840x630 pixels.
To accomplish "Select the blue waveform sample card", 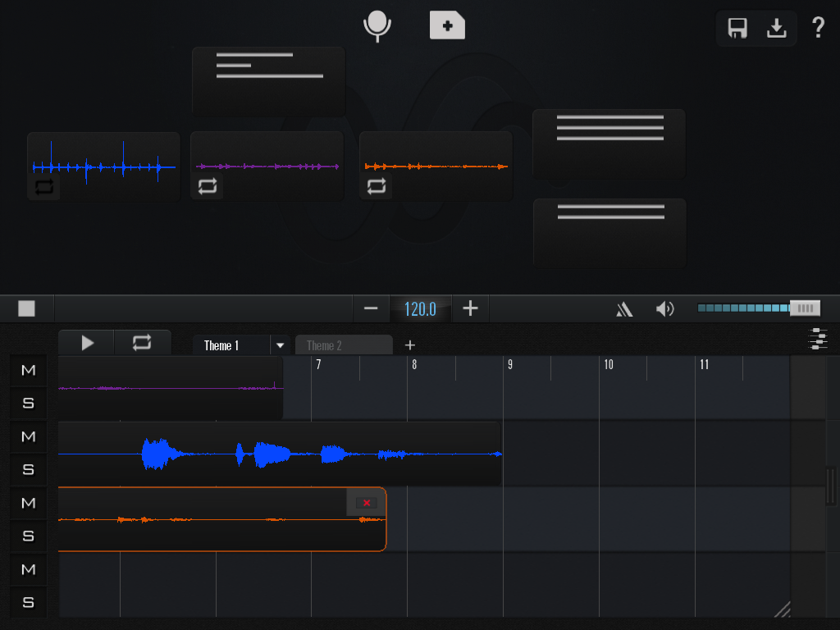I will click(x=104, y=167).
